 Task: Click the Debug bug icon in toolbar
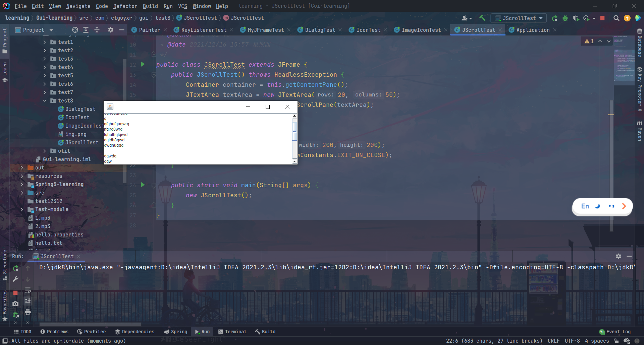565,18
